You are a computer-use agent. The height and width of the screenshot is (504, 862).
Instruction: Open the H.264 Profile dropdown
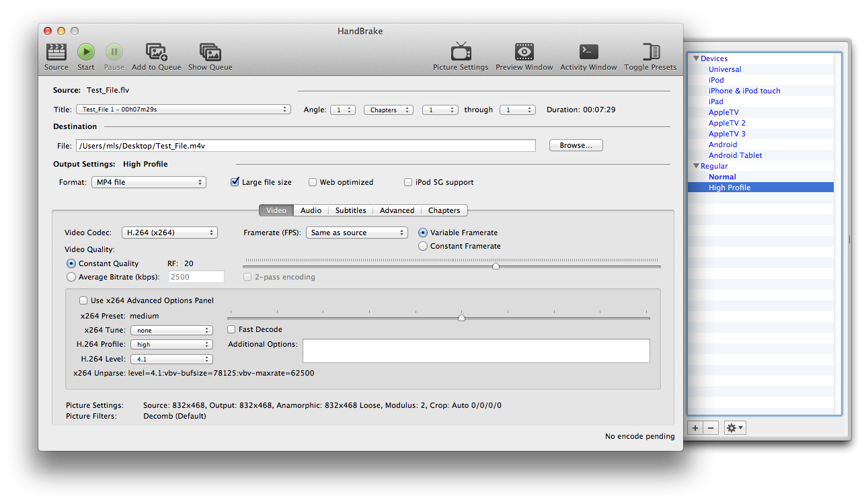coord(171,344)
